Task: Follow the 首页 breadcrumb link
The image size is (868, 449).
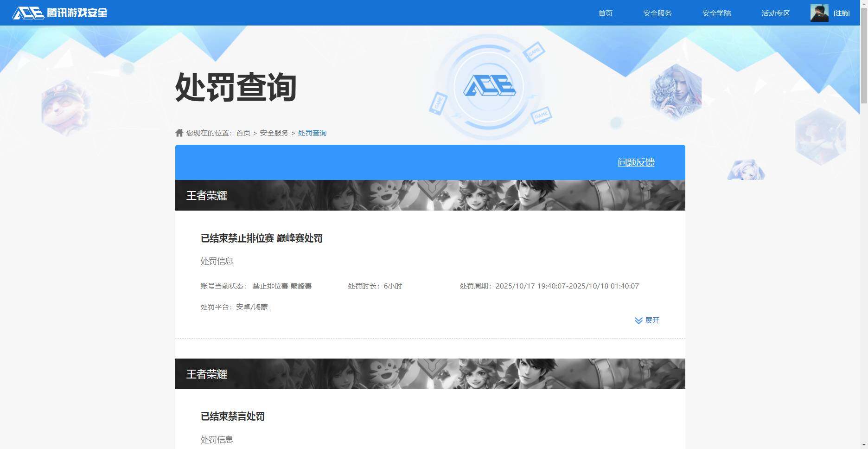Action: point(243,133)
